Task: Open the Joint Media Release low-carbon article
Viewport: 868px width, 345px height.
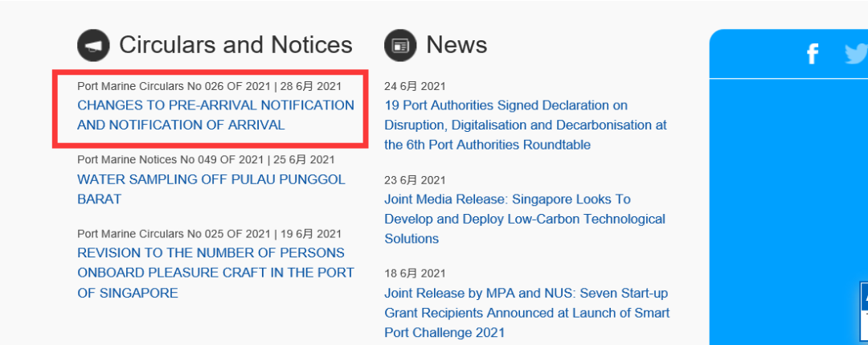Action: 525,219
